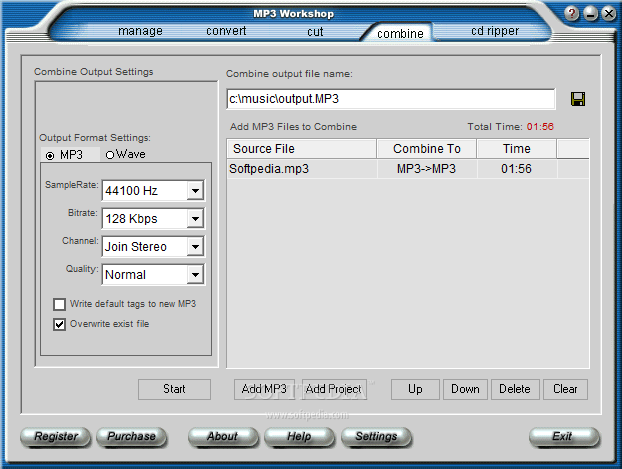Viewport: 622px width, 469px height.
Task: Click the Exit button
Action: [563, 437]
